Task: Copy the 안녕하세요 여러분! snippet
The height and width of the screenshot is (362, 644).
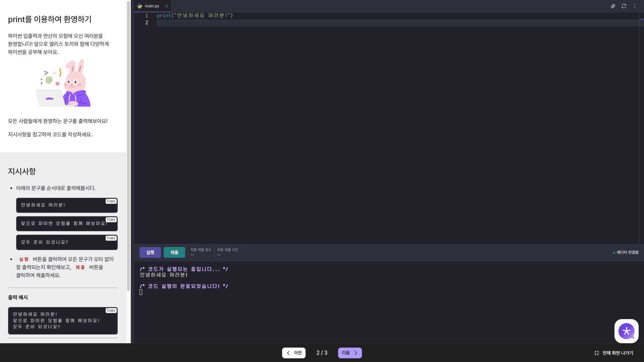Action: click(111, 201)
